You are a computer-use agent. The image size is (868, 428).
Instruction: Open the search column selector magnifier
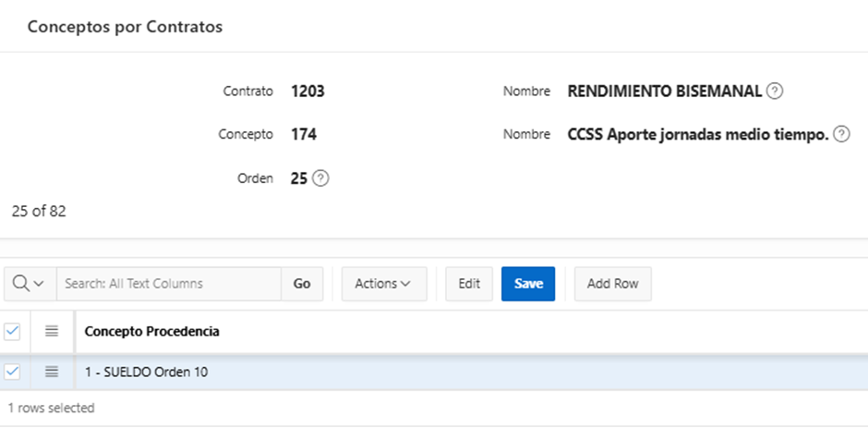point(30,284)
